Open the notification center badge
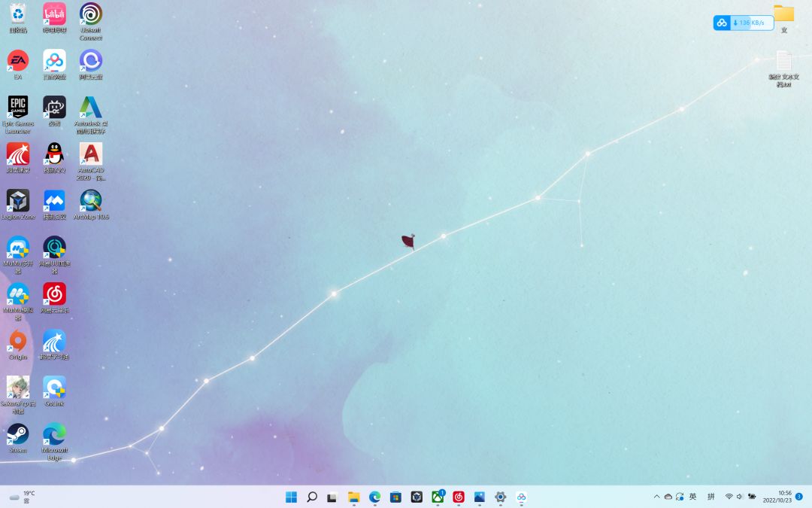Viewport: 812px width, 508px height. point(799,497)
